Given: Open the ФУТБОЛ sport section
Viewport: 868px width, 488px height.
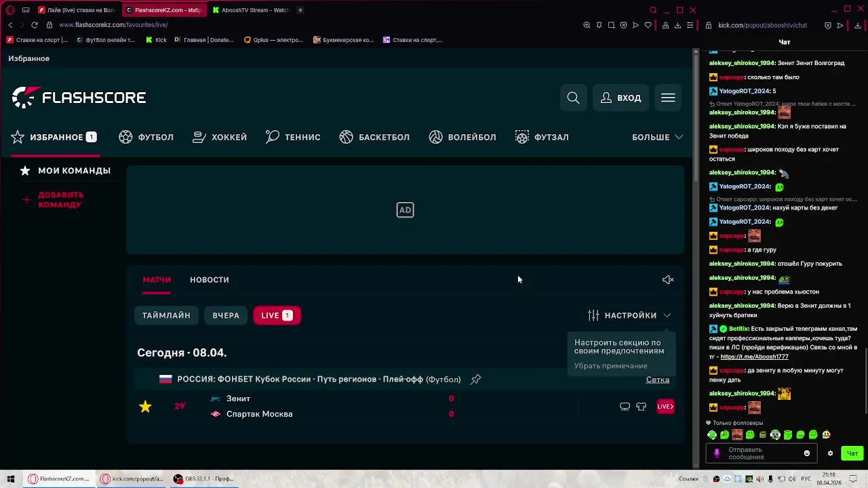Looking at the screenshot, I should coord(146,137).
